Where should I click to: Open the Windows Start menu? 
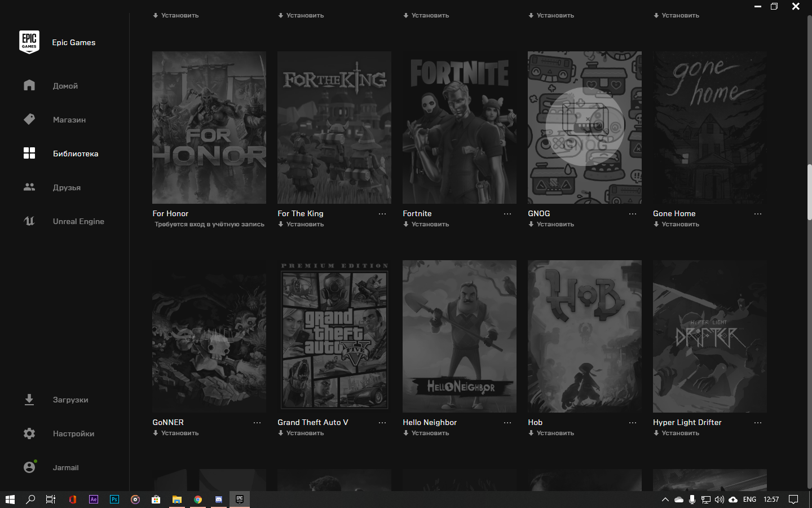(10, 500)
